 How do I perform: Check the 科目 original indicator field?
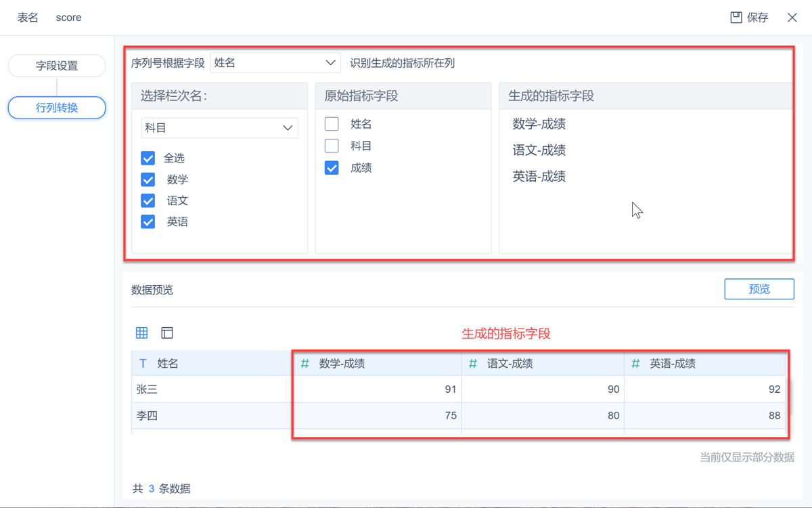pos(332,146)
